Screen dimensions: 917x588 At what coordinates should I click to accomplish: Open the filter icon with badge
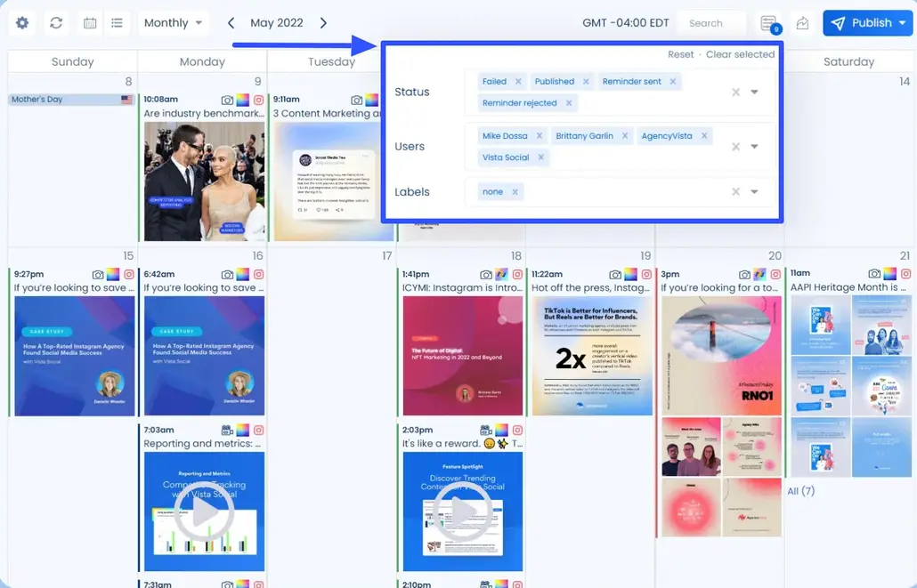tap(769, 24)
